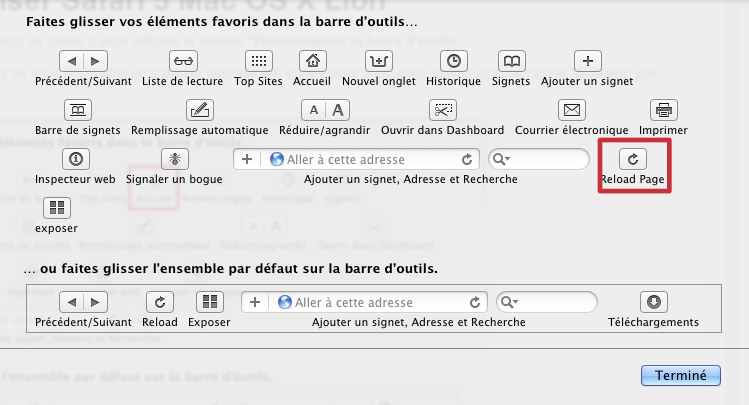Click the Ajouter un signet, Adresse et Recherche label in default set
The width and height of the screenshot is (749, 405).
point(419,322)
